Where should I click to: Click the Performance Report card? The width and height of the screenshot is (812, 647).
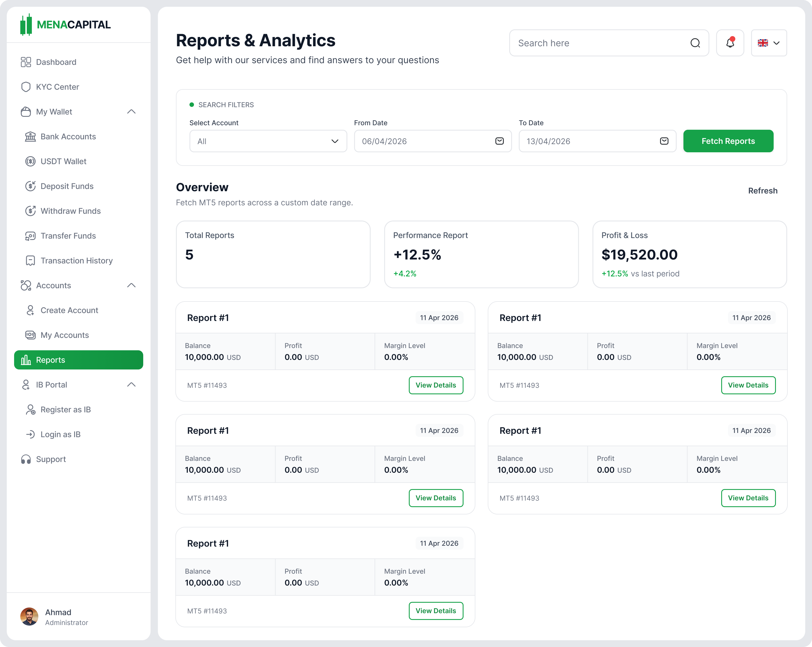[x=481, y=254]
